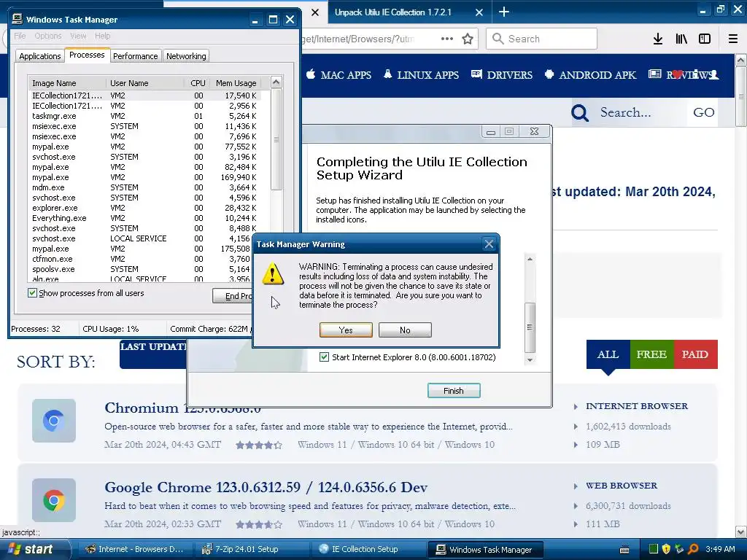Sort processes by Image Name column
The image size is (747, 560).
tap(66, 83)
